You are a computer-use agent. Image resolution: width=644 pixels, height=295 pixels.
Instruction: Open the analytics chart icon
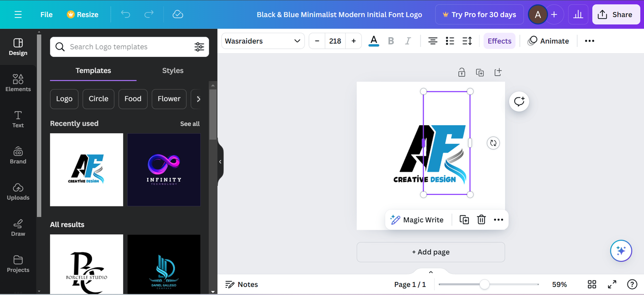point(578,15)
